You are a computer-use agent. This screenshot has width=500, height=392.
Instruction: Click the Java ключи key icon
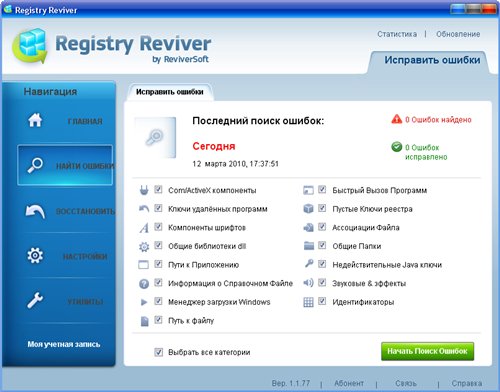click(x=309, y=264)
